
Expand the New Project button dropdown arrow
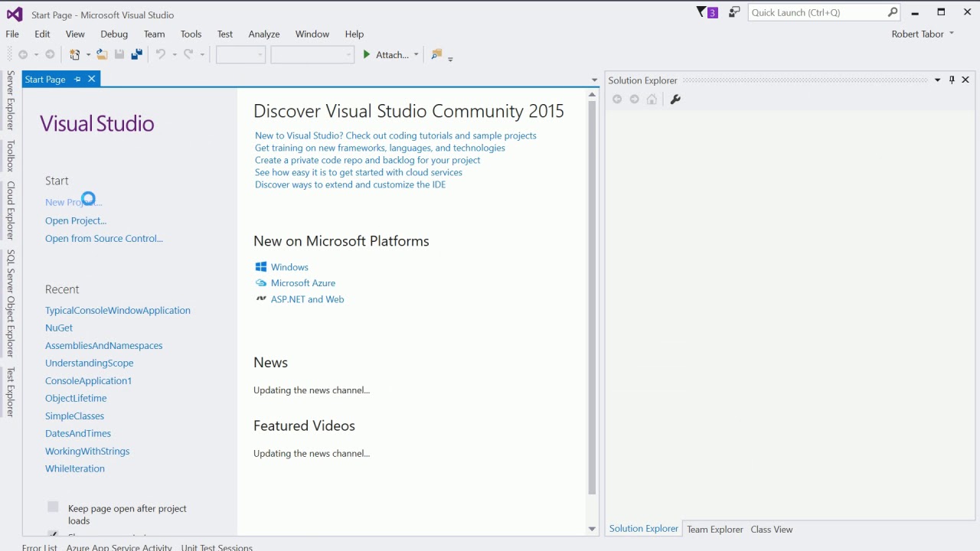[88, 55]
